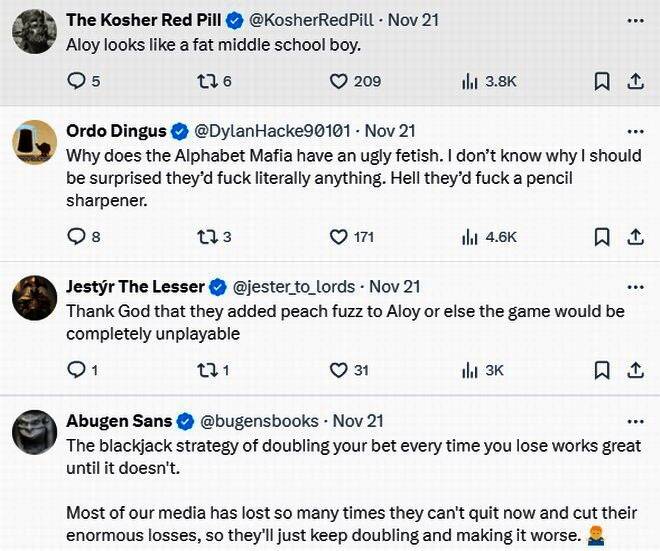Open more options on Jestýr The Lesser tweet
This screenshot has width=660, height=551.
(x=635, y=286)
